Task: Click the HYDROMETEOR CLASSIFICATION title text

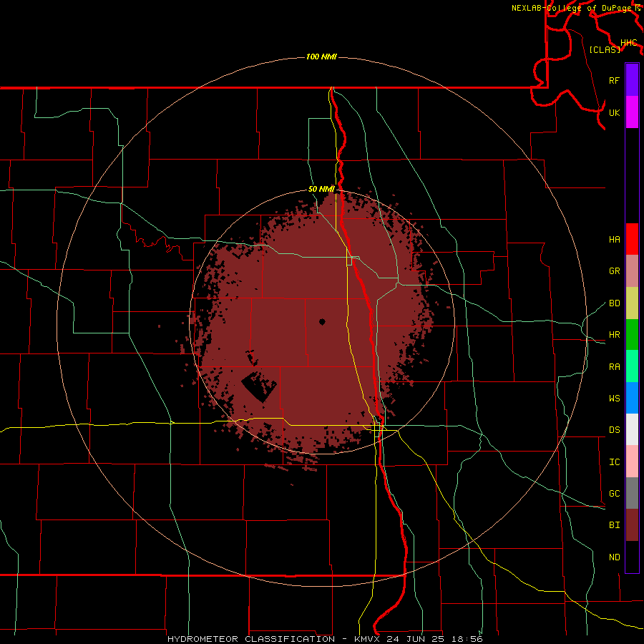Action: tap(251, 639)
